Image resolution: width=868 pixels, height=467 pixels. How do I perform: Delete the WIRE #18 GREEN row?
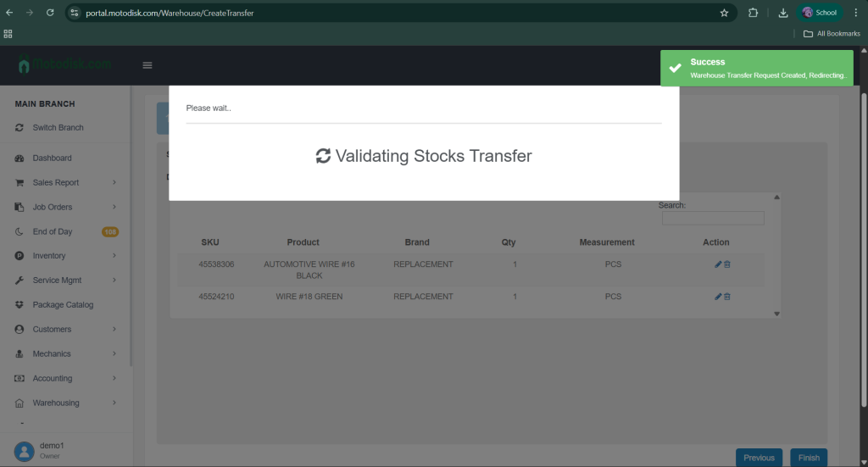click(727, 297)
